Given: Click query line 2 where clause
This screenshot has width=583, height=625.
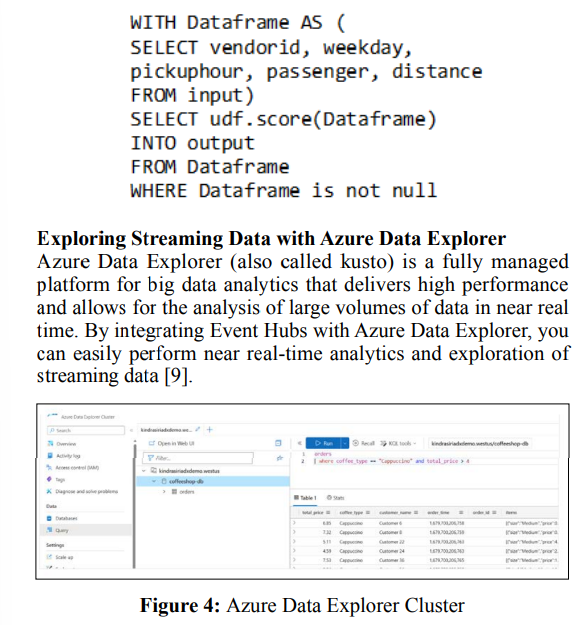Looking at the screenshot, I should [394, 461].
